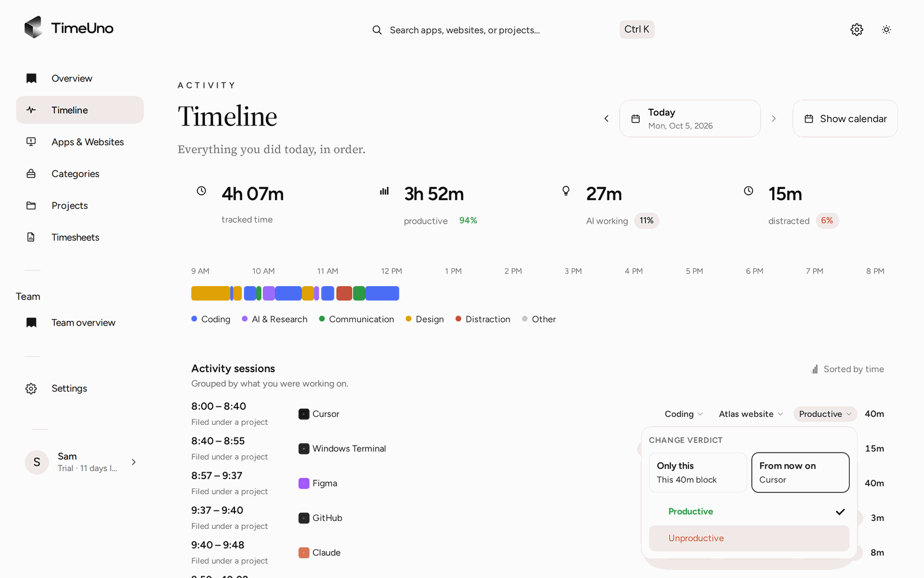Choose Unproductive verdict

click(749, 538)
